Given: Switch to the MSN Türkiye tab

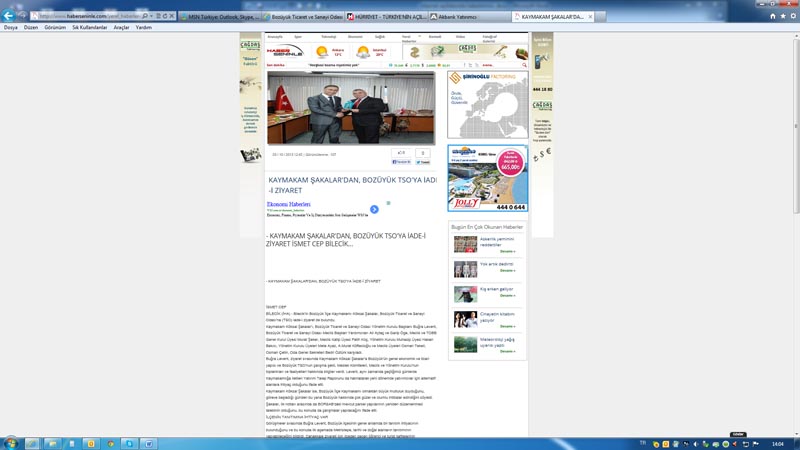Looking at the screenshot, I should [219, 17].
